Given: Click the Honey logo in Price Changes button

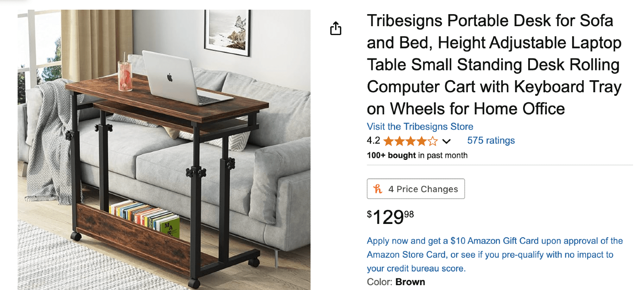Looking at the screenshot, I should [378, 189].
